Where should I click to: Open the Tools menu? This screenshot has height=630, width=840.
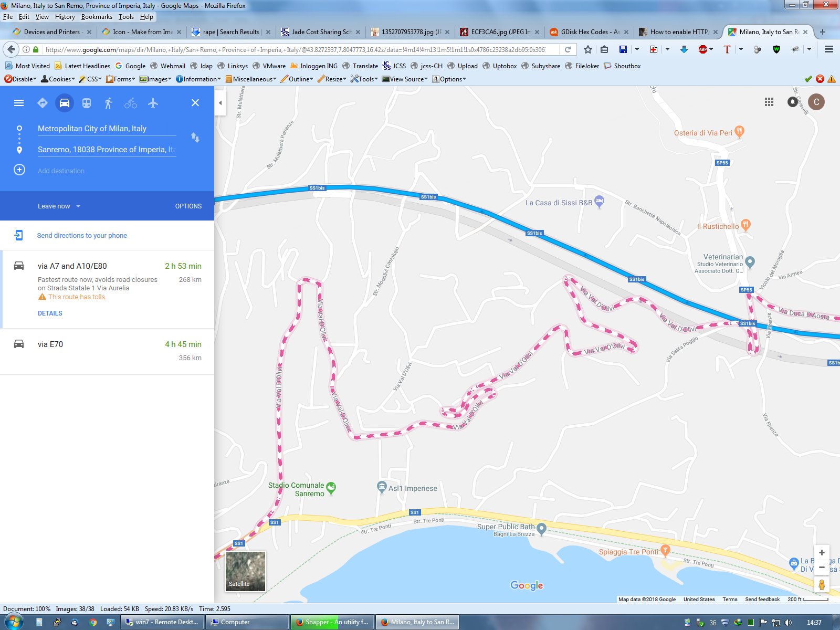click(126, 17)
